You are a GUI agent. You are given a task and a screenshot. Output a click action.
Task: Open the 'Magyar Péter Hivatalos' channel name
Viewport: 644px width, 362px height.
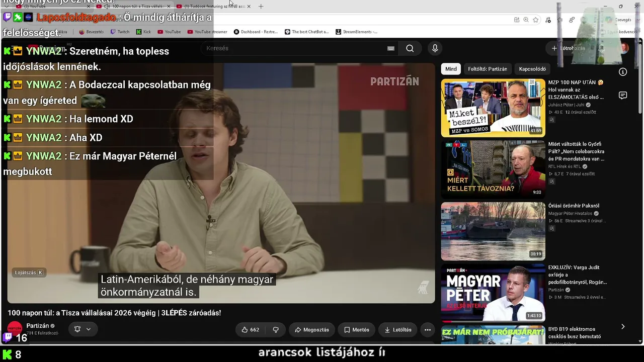pyautogui.click(x=570, y=214)
